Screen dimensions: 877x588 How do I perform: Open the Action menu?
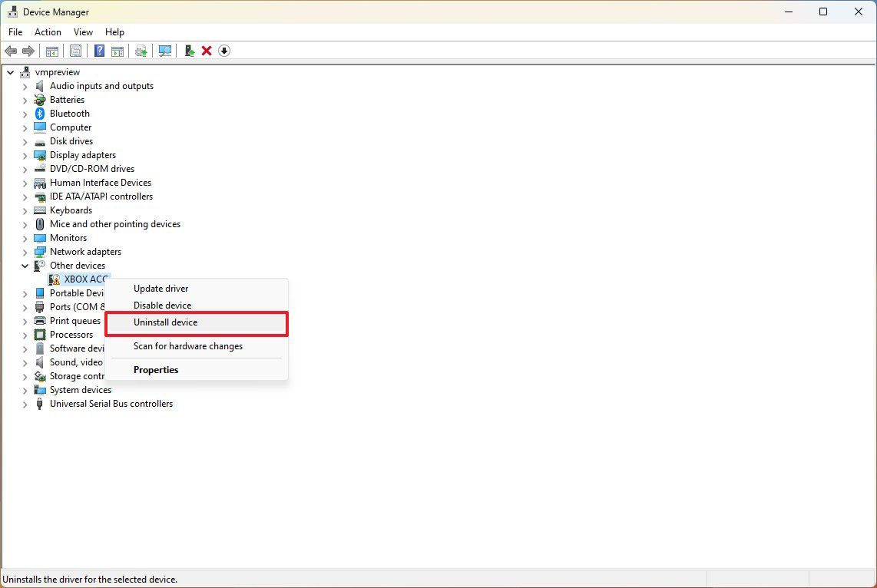48,32
